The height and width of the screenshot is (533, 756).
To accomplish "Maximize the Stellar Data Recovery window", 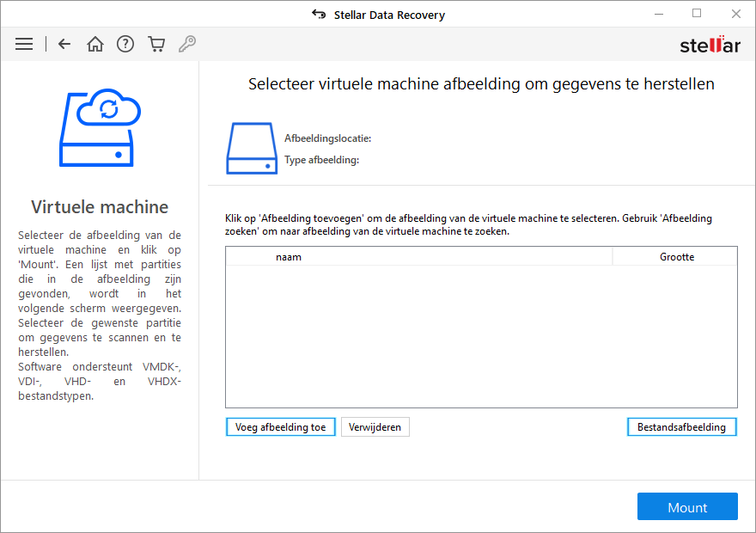I will tap(697, 14).
